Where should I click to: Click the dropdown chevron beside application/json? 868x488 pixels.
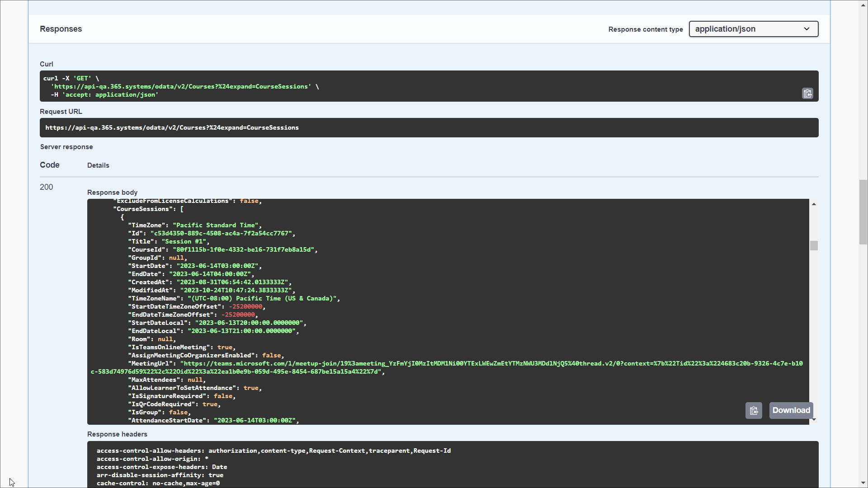(807, 29)
